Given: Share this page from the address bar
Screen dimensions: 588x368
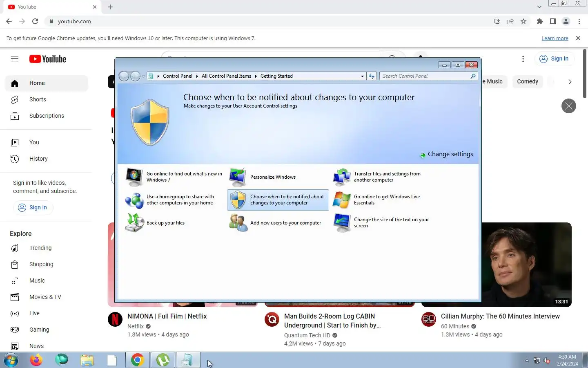Looking at the screenshot, I should click(x=510, y=21).
